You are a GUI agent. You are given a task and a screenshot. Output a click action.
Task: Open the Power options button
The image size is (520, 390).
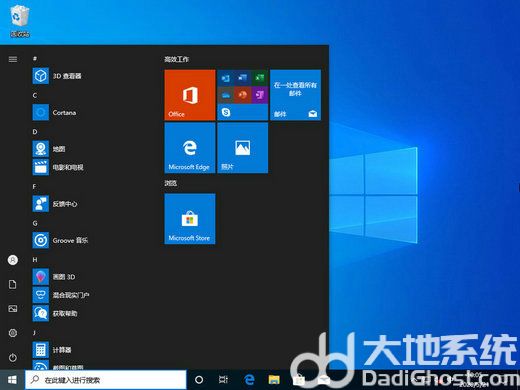[13, 358]
